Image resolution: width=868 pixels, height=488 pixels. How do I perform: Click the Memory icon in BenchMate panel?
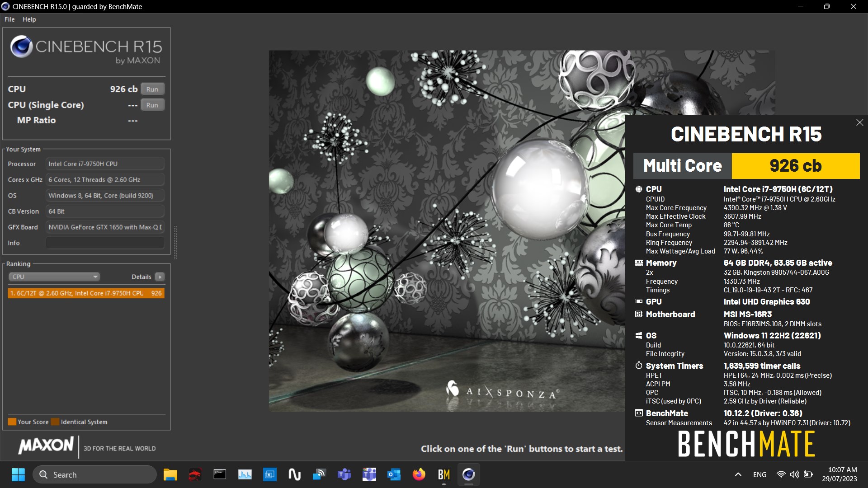638,263
